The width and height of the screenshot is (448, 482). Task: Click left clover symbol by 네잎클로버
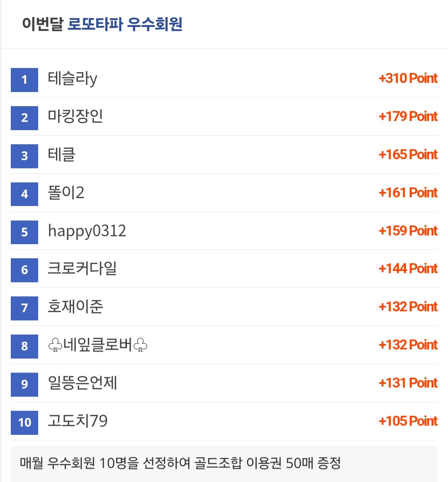tap(56, 345)
